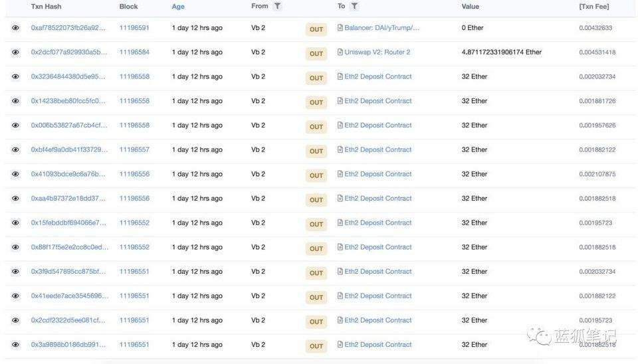Open transaction hash 0x006b53827a67cb4cf
This screenshot has height=364, width=638.
click(x=68, y=126)
